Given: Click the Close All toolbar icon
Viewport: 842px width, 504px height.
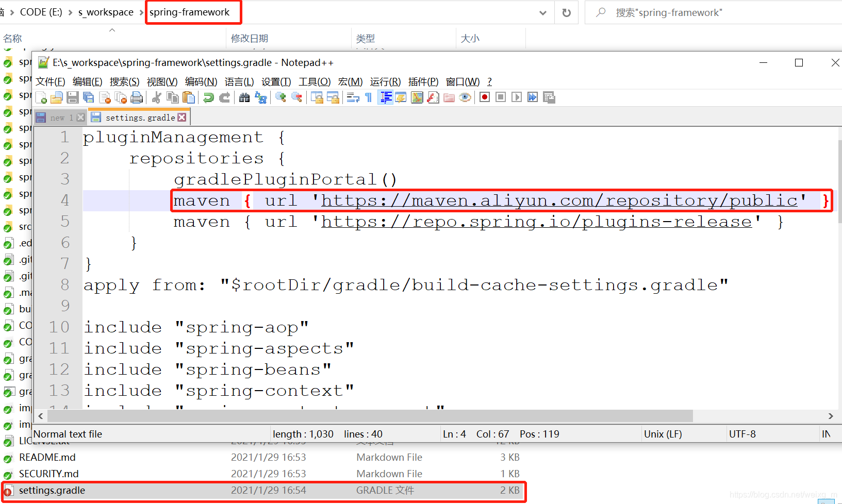Looking at the screenshot, I should 121,97.
